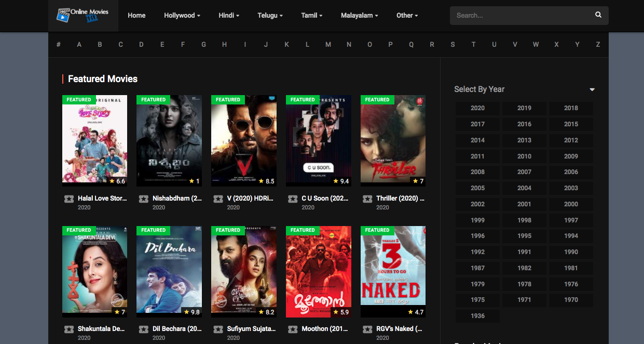Click the search magnifier icon

point(598,15)
